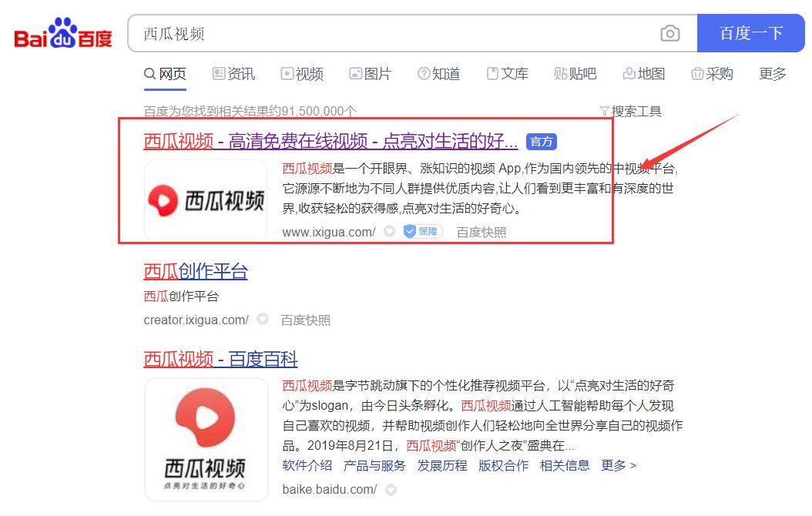Click the 贴吧 icon
Screen dimensions: 812x516
point(561,73)
